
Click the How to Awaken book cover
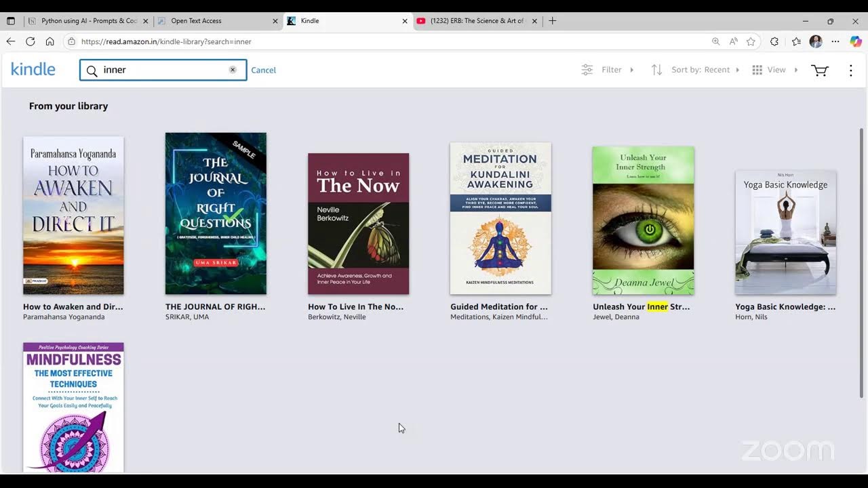click(x=73, y=216)
